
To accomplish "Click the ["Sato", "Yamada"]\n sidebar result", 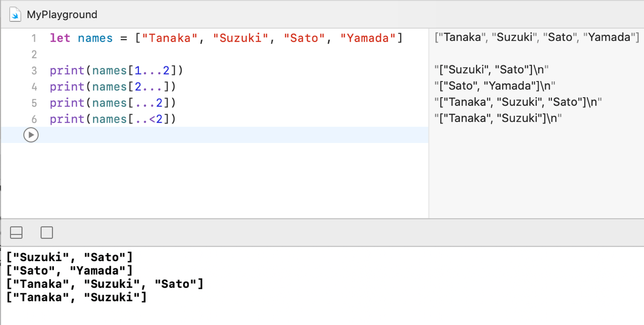I will (495, 86).
